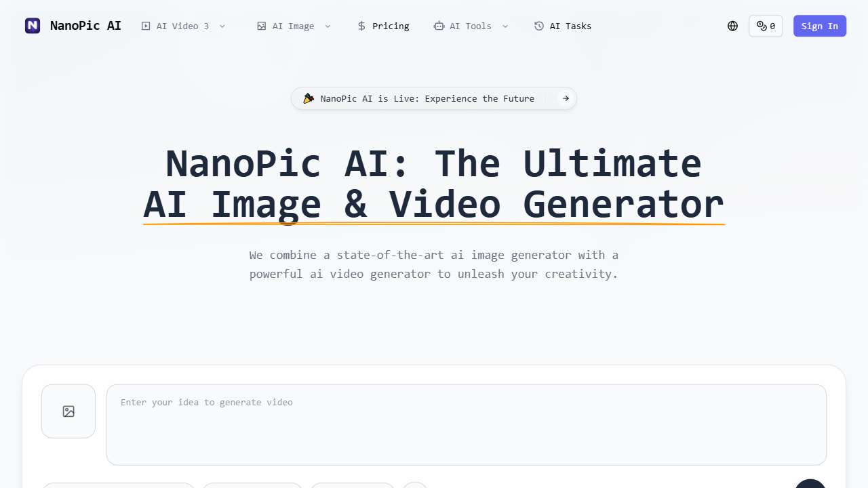Viewport: 868px width, 488px height.
Task: Click the coins credits icon showing 0
Action: 765,26
